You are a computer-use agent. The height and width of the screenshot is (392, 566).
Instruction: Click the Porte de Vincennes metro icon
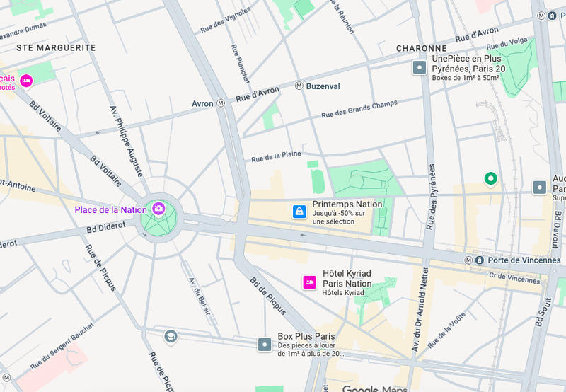468,260
